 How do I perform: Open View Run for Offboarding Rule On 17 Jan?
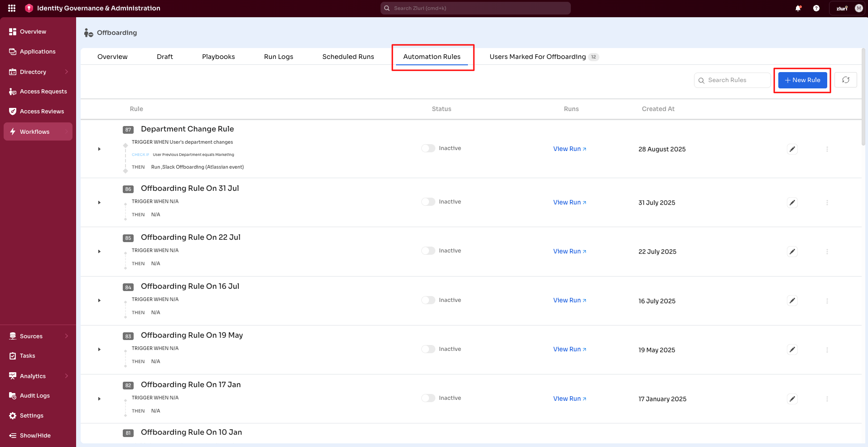tap(569, 398)
